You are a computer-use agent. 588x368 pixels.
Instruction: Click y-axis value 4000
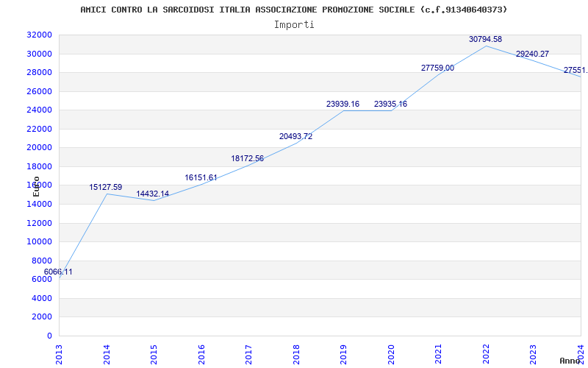(x=41, y=298)
